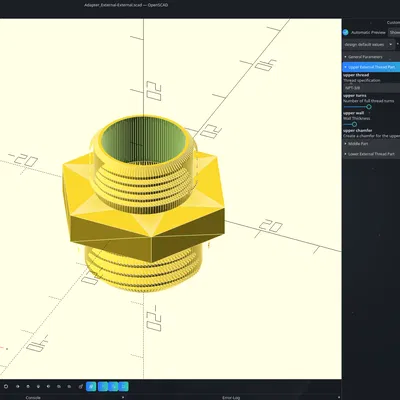Click the Console panel's close icon
Viewport: 400px width, 400px height.
pos(123,397)
